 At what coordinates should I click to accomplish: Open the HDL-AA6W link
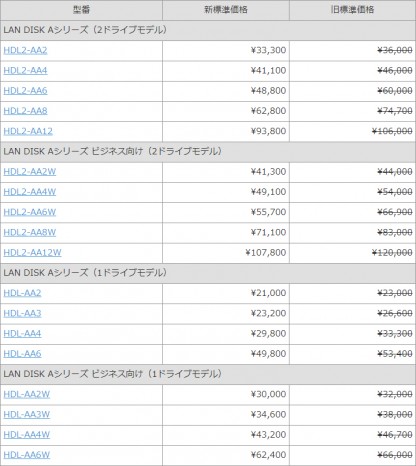(27, 455)
